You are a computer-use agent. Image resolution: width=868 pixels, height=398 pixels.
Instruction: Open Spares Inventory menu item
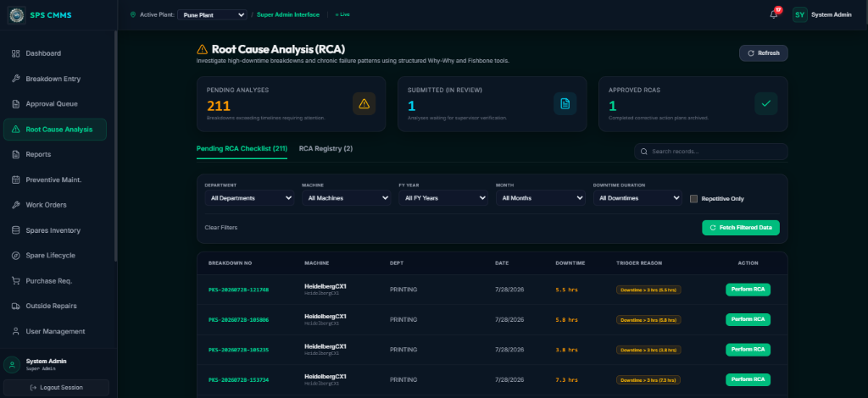coord(55,230)
